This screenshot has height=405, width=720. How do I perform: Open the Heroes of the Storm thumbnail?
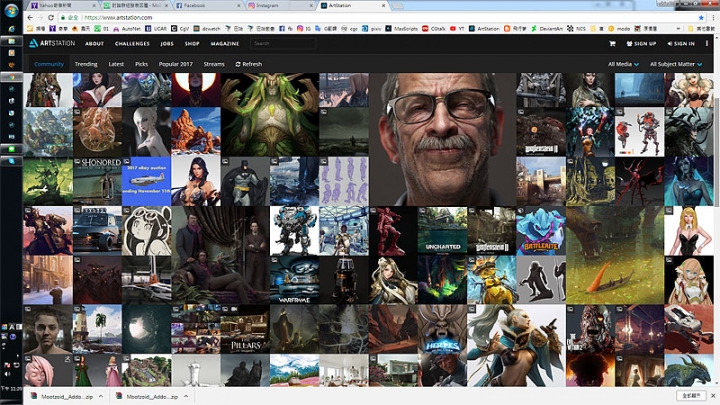pyautogui.click(x=442, y=329)
